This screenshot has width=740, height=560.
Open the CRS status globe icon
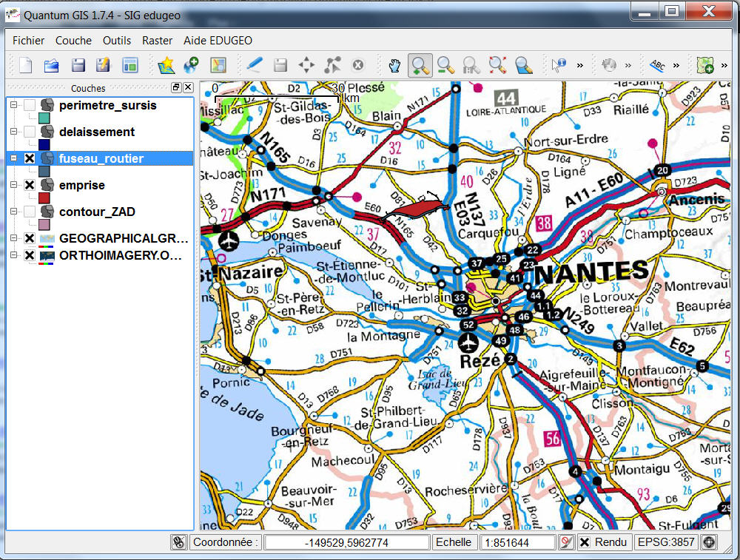pyautogui.click(x=709, y=542)
